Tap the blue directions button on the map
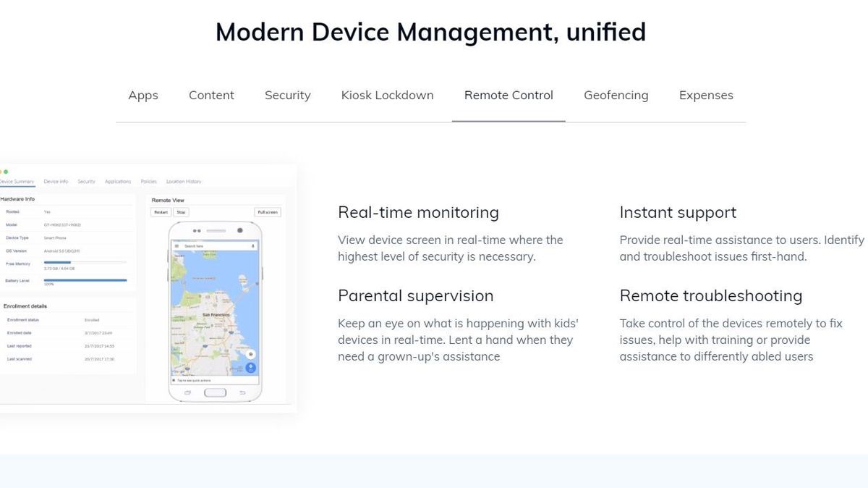 (x=252, y=367)
